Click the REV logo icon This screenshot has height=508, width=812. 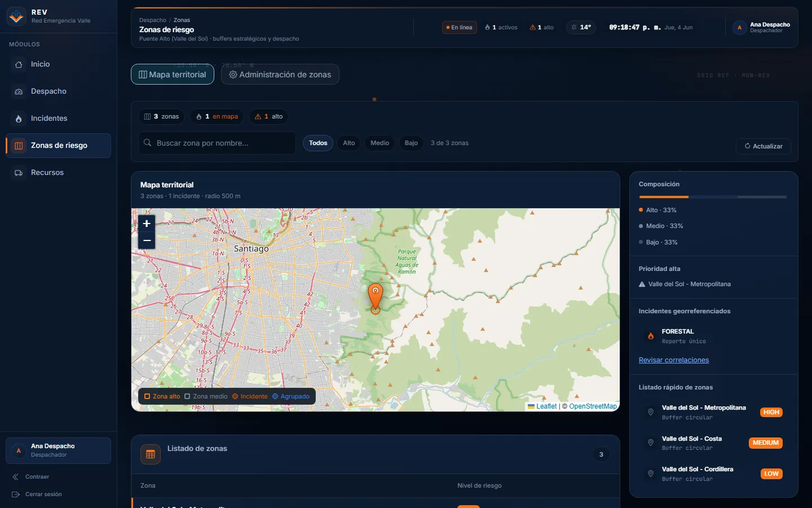point(16,16)
